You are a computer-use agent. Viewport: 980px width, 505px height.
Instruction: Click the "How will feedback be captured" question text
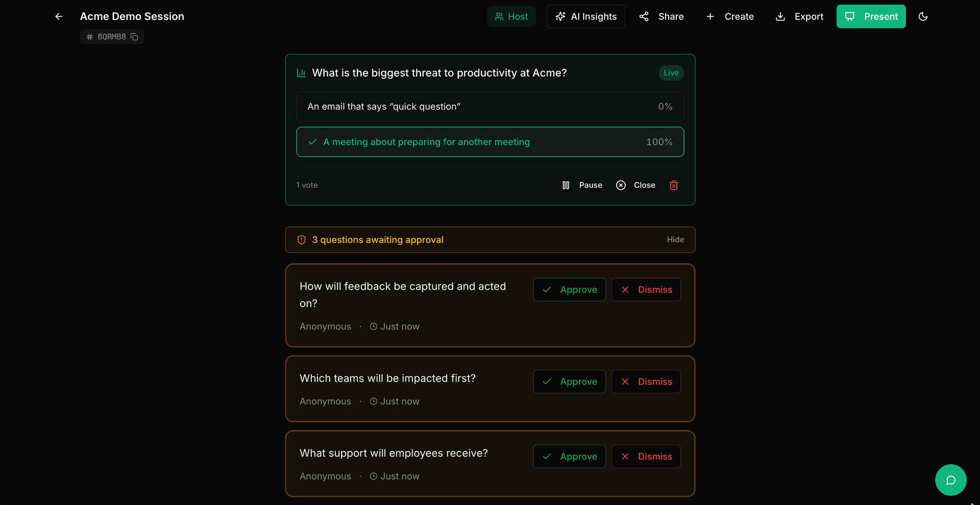pos(403,295)
